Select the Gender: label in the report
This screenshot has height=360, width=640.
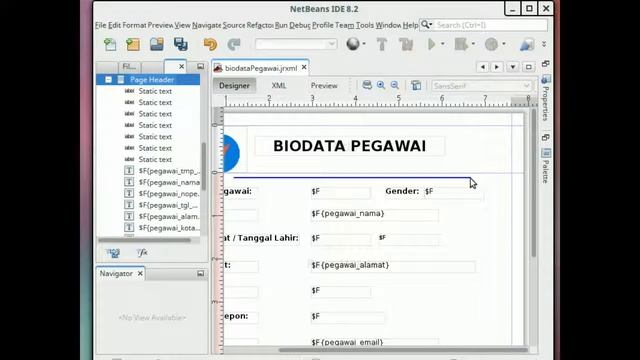[x=402, y=191]
